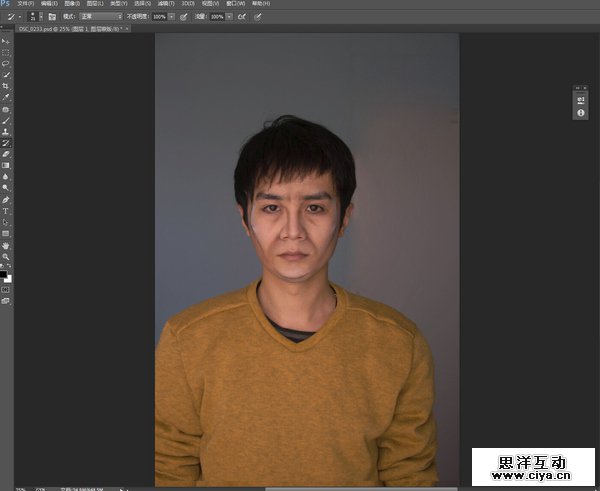
Task: Select the Zoom tool
Action: coord(5,257)
